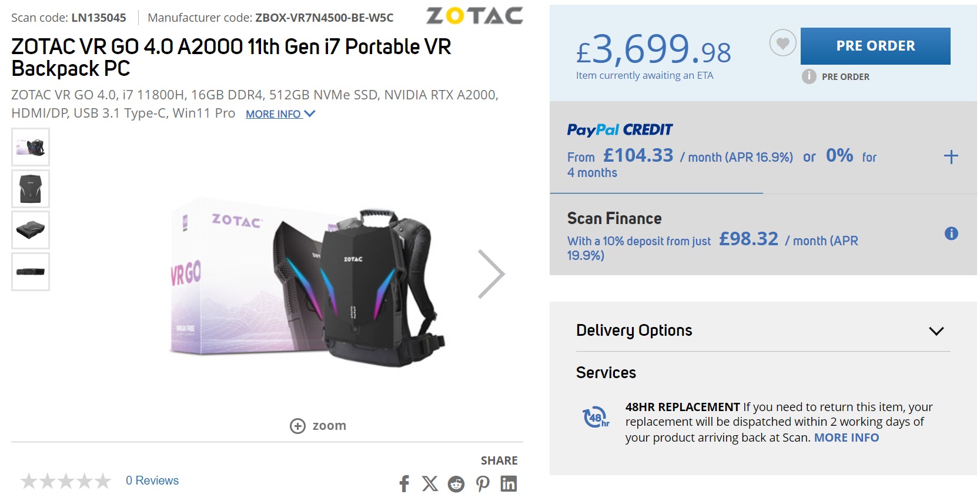This screenshot has width=980, height=494.
Task: Share the product on X
Action: (x=430, y=483)
